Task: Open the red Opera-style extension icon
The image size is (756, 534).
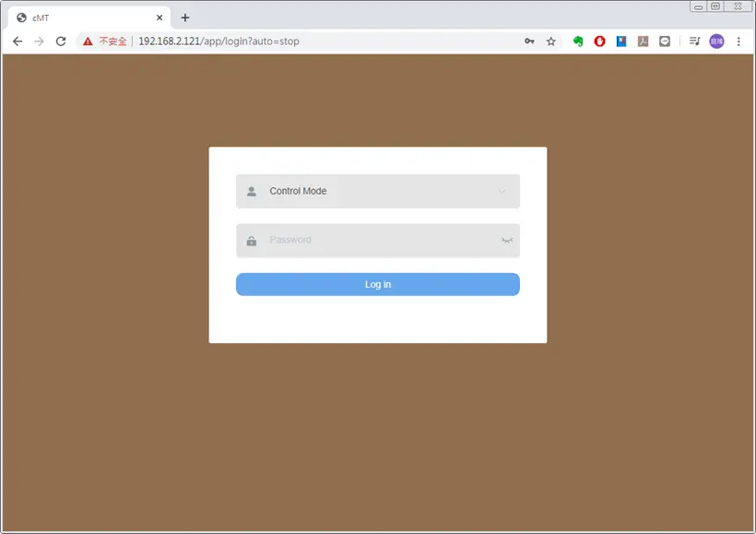Action: (x=599, y=42)
